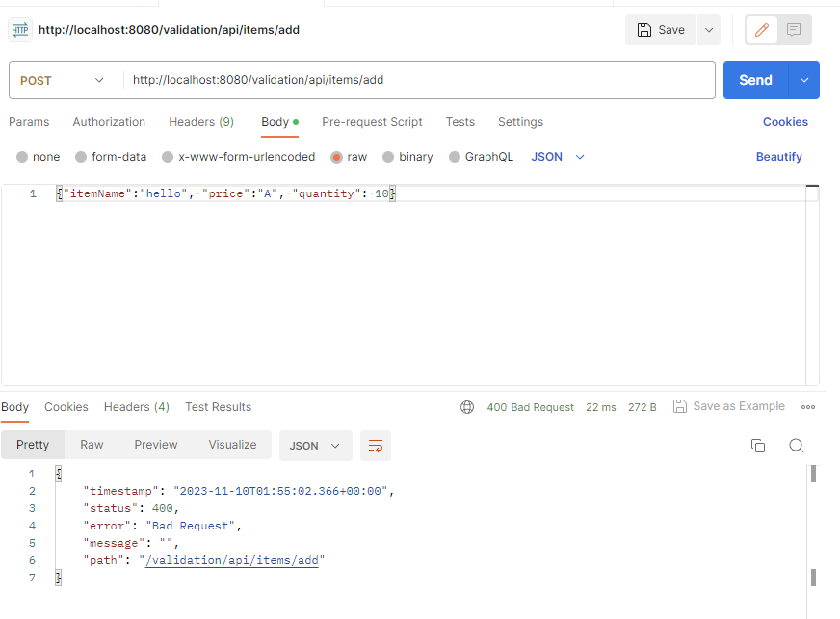Click the 400 Bad Request status text
The width and height of the screenshot is (840, 619).
pyautogui.click(x=530, y=407)
